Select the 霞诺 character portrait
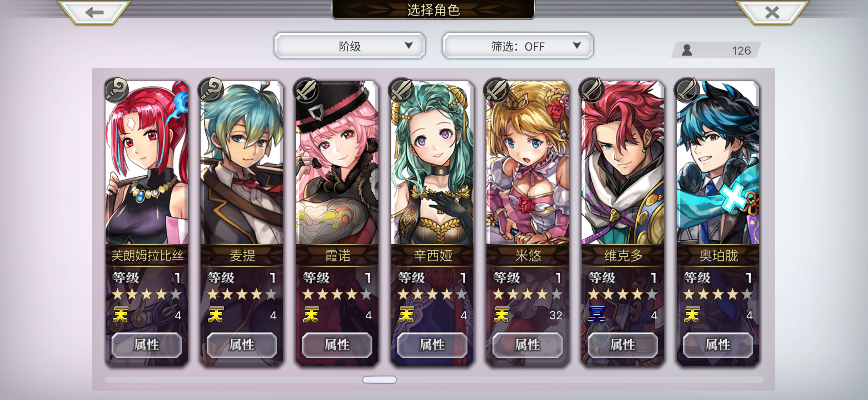Screen dimensions: 868x400 tap(337, 163)
